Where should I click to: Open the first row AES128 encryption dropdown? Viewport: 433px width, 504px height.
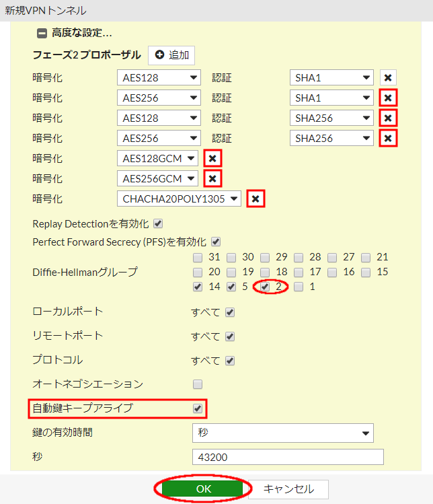tap(159, 77)
